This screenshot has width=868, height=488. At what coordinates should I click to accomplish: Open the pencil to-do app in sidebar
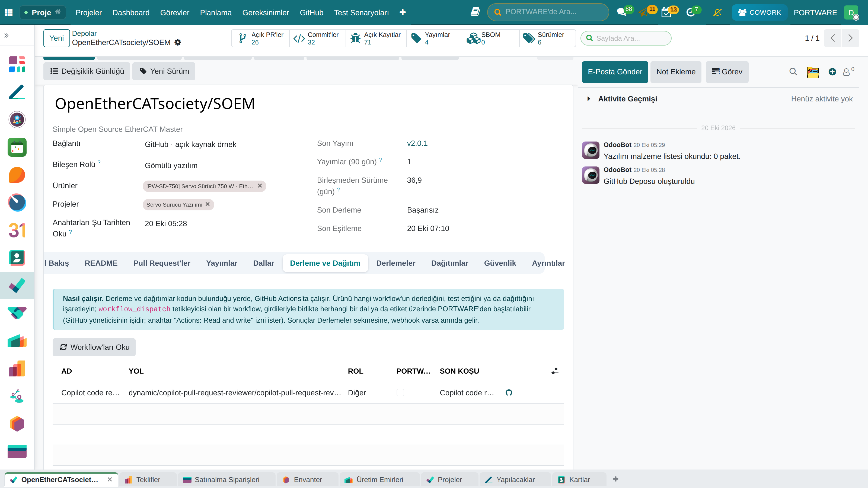(x=17, y=92)
